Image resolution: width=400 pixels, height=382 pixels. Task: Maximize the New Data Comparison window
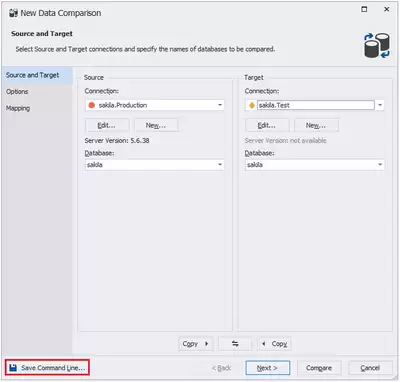(364, 9)
